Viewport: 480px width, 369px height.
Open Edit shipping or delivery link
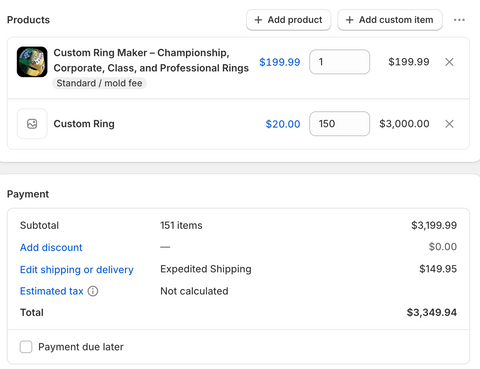coord(77,269)
